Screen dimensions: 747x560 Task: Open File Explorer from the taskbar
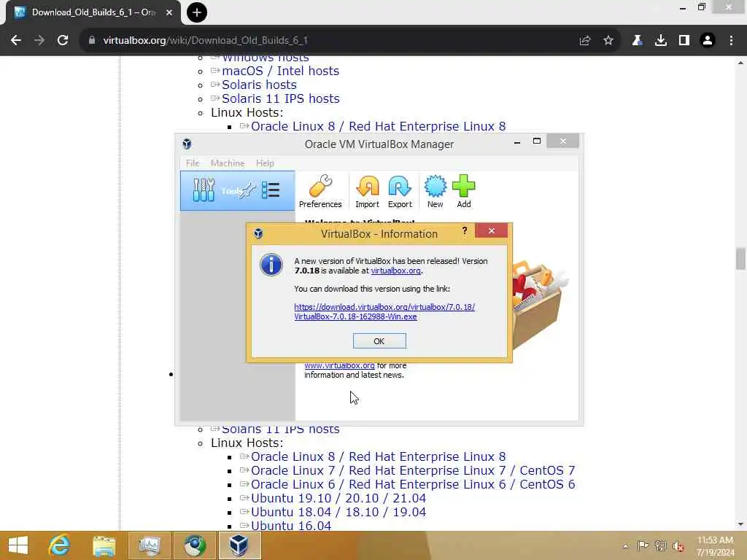coord(104,545)
